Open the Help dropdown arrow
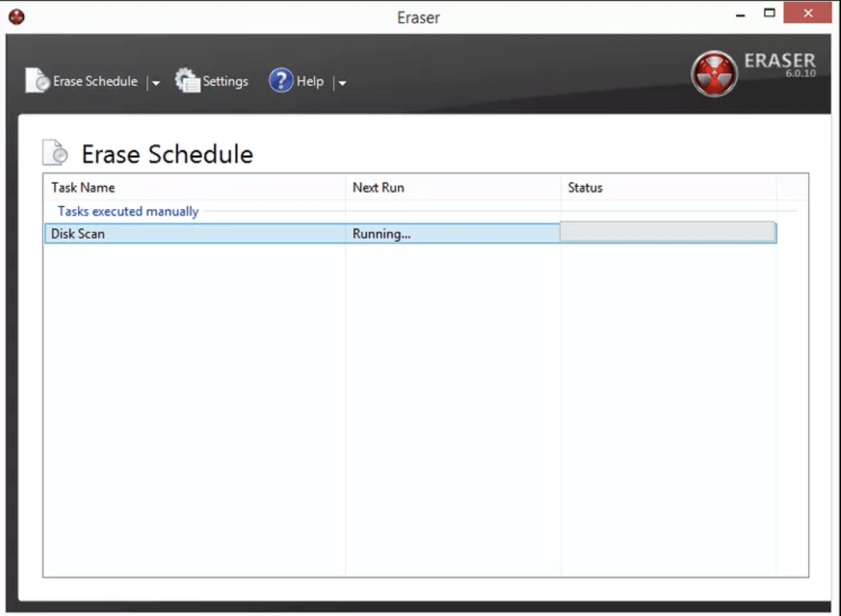The width and height of the screenshot is (841, 616). coord(342,83)
